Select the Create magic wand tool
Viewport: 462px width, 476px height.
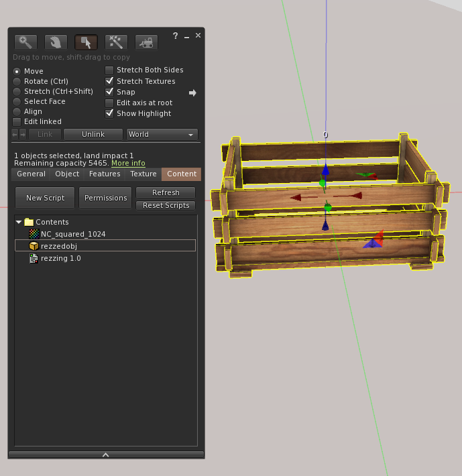[x=116, y=42]
